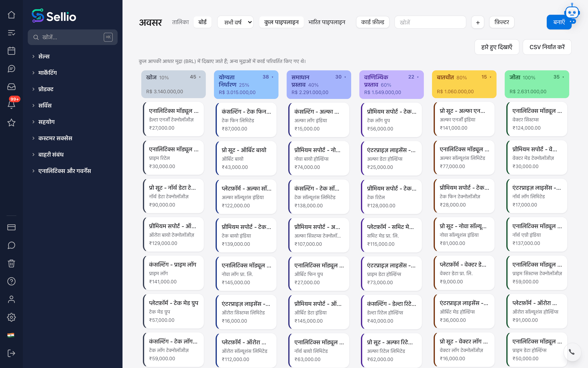The width and height of the screenshot is (588, 368).
Task: Open card समिट मेड प्रा. लि.
Action: tap(391, 235)
